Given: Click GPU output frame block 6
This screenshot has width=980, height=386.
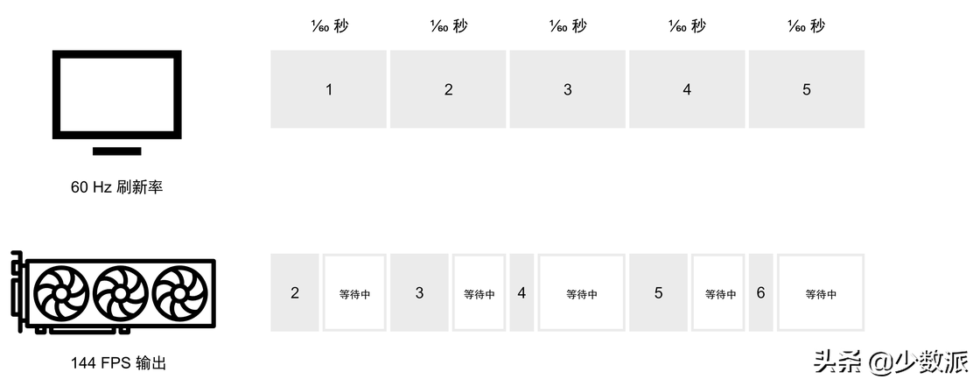Looking at the screenshot, I should click(760, 293).
